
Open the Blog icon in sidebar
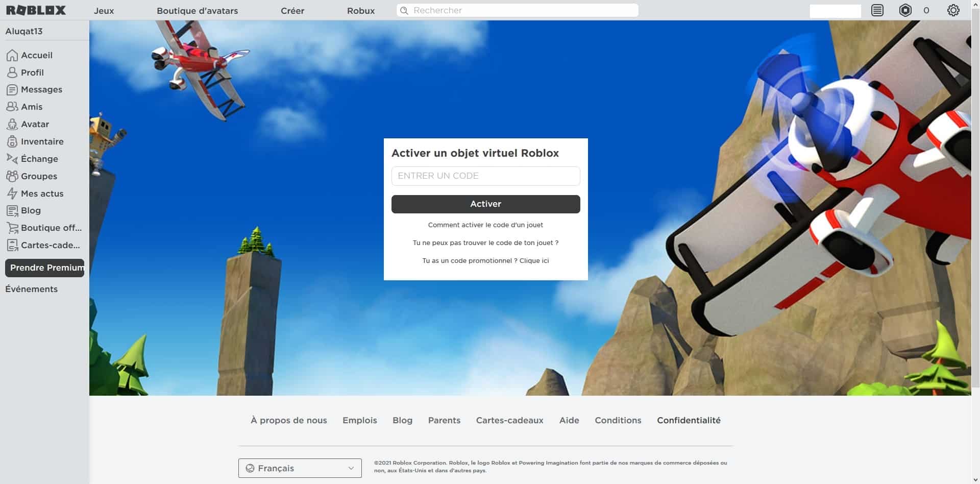[x=12, y=210]
